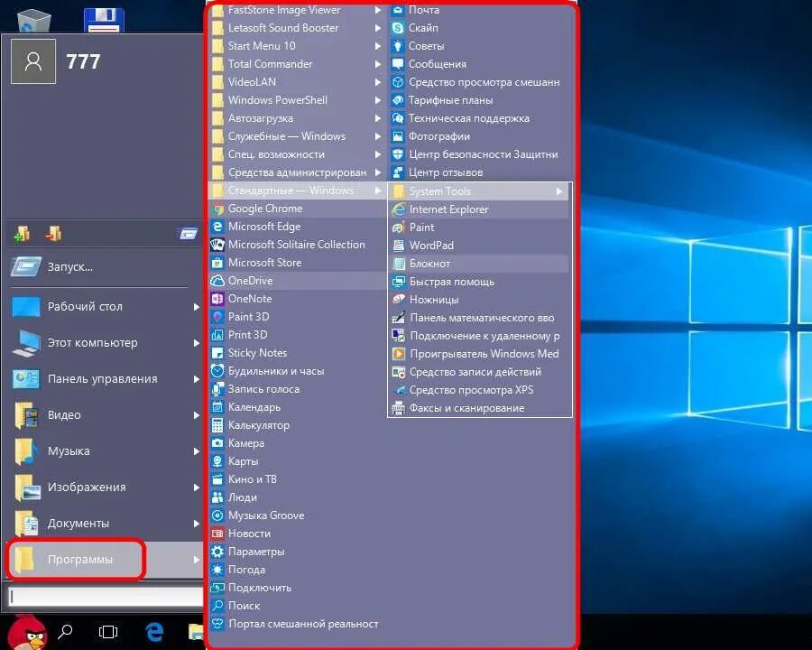
Task: Open Будильники и часы app
Action: (297, 371)
